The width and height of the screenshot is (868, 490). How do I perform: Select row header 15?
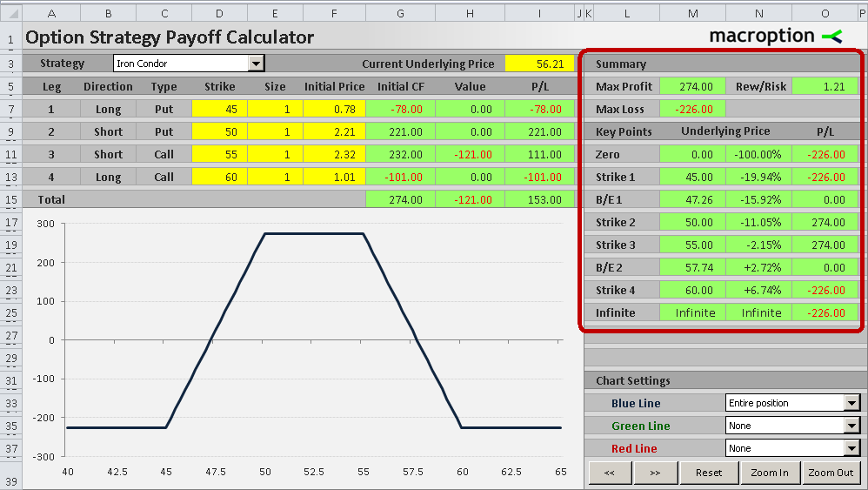click(x=11, y=200)
